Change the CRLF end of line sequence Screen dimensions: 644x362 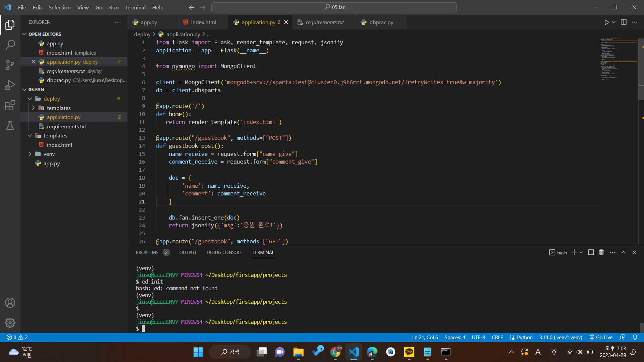coord(497,338)
